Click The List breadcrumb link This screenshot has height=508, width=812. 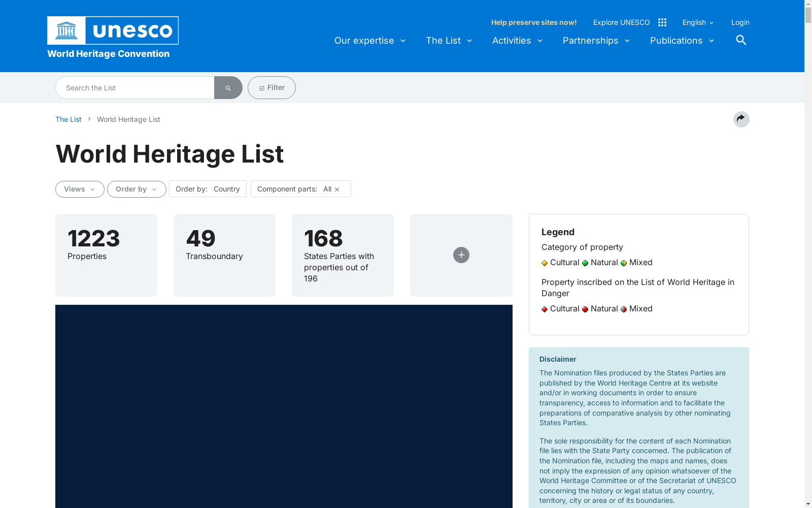(x=69, y=119)
